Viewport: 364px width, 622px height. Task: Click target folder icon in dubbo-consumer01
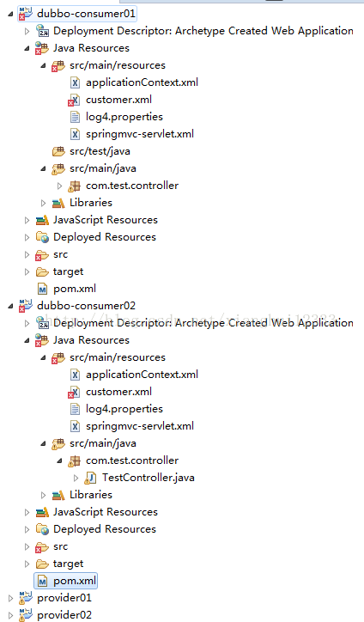tap(42, 271)
